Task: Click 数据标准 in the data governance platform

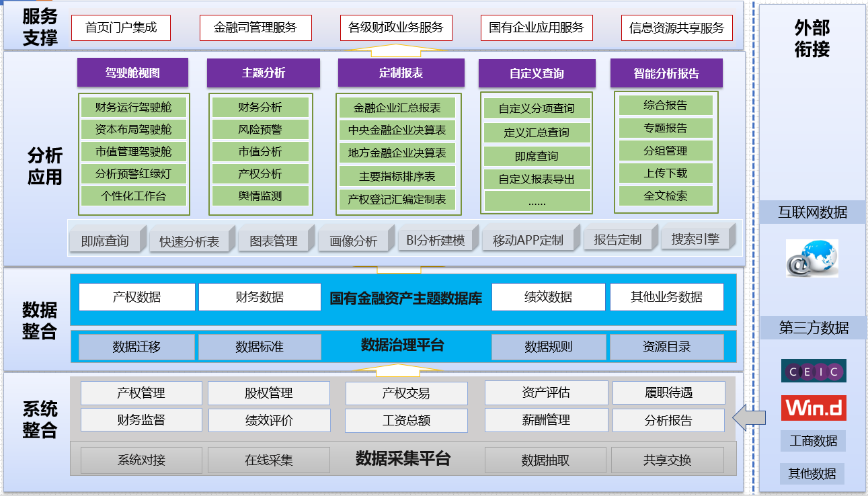Action: point(260,347)
